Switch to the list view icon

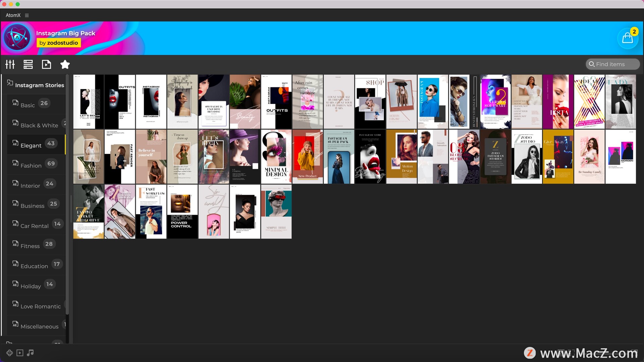(28, 64)
